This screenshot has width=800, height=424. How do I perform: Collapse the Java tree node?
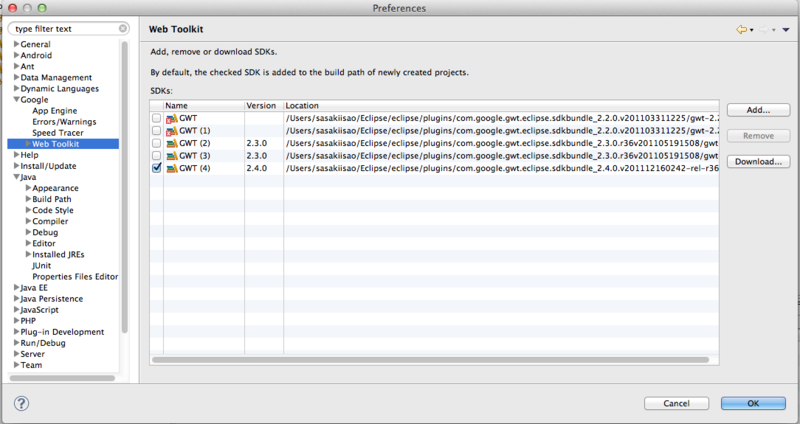[16, 177]
